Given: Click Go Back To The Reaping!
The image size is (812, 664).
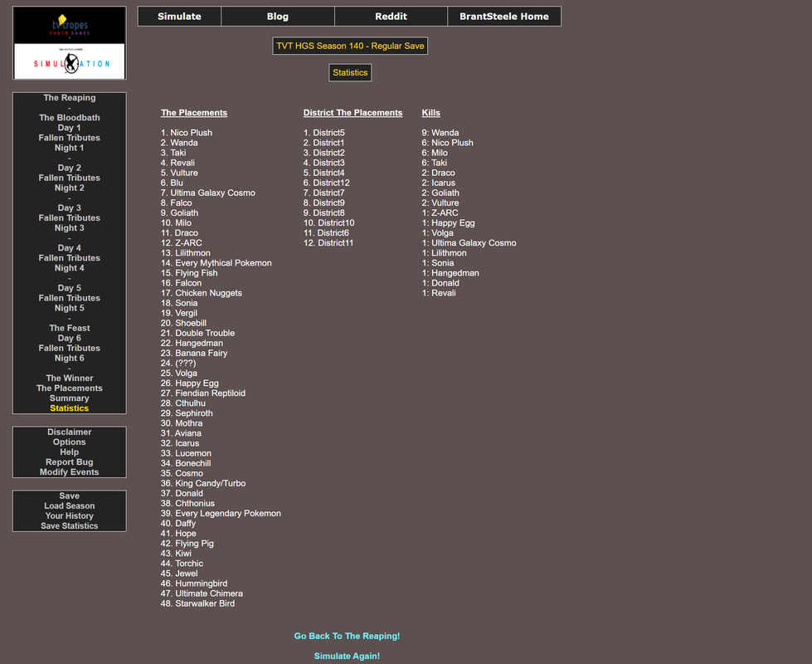Looking at the screenshot, I should pos(347,636).
